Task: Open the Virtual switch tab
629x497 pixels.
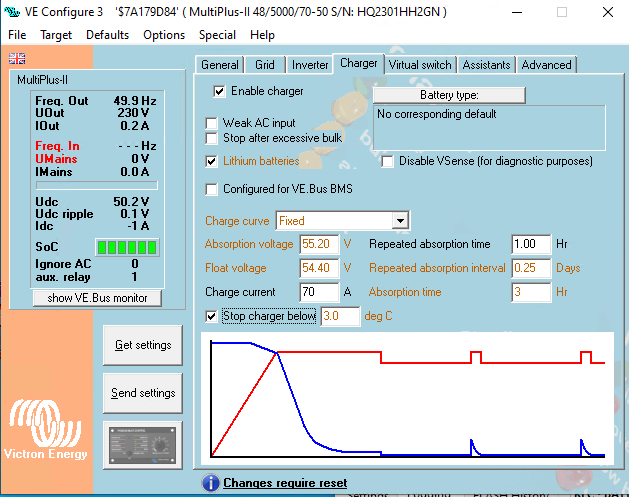Action: point(420,65)
